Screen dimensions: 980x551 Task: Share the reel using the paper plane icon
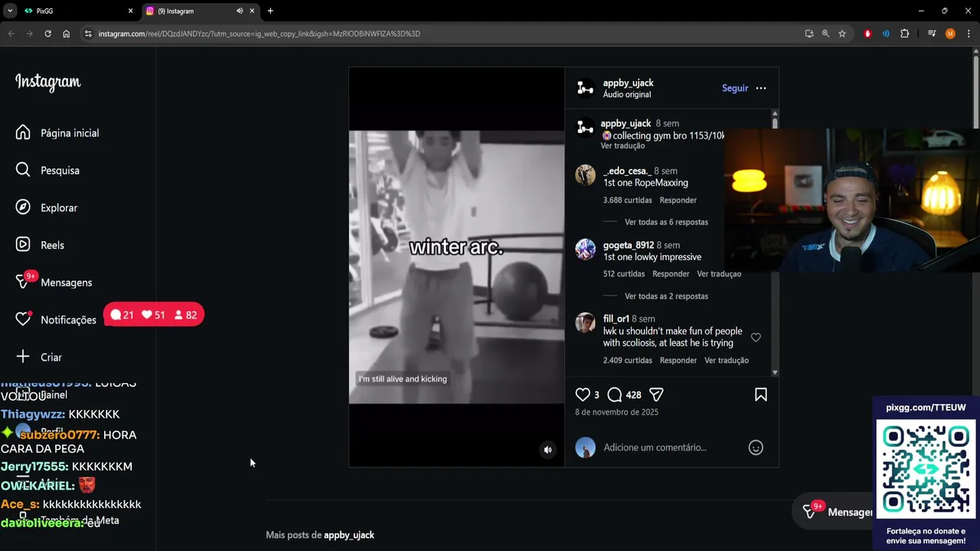656,395
